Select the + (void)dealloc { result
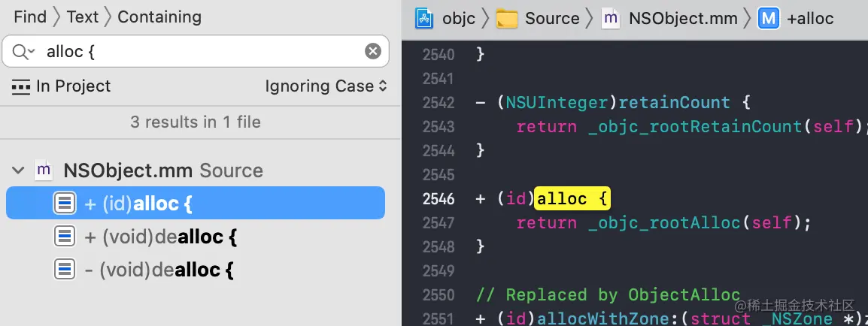This screenshot has height=326, width=868. [x=196, y=237]
